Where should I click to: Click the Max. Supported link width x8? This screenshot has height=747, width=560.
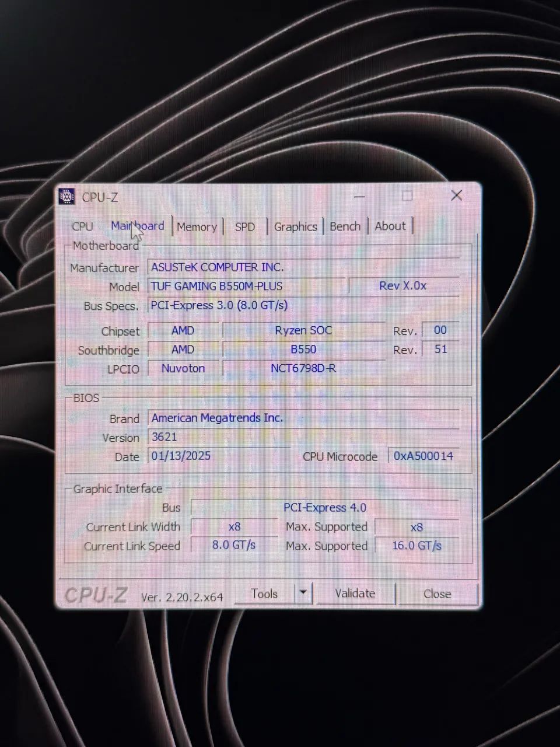(416, 528)
